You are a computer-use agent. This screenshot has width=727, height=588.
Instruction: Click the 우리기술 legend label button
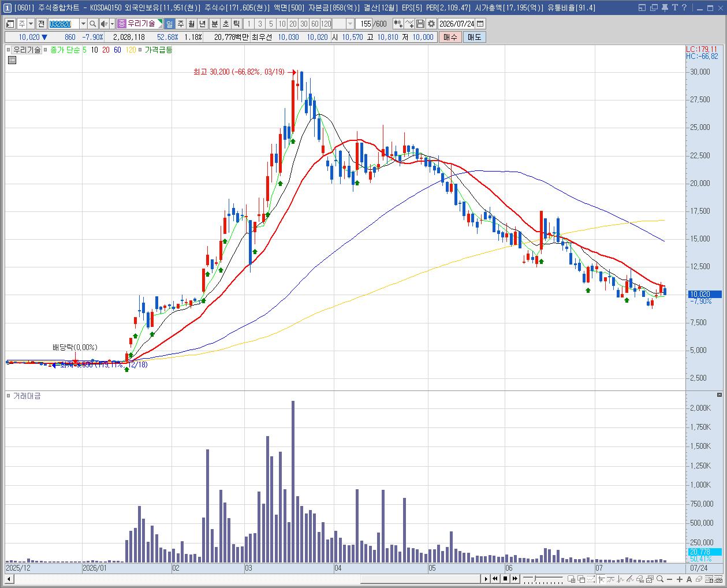coord(27,50)
